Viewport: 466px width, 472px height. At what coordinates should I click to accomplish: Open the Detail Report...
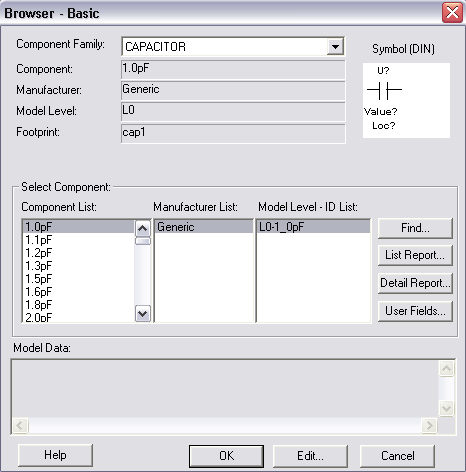pos(415,283)
